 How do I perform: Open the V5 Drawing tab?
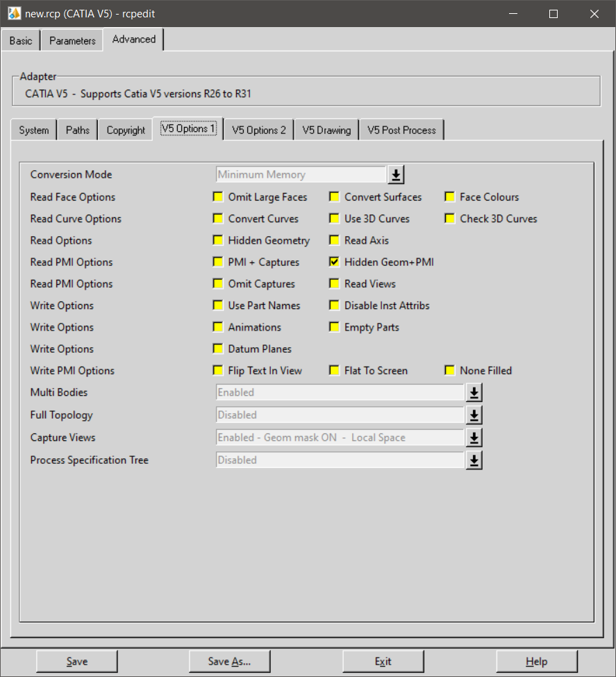pyautogui.click(x=326, y=130)
